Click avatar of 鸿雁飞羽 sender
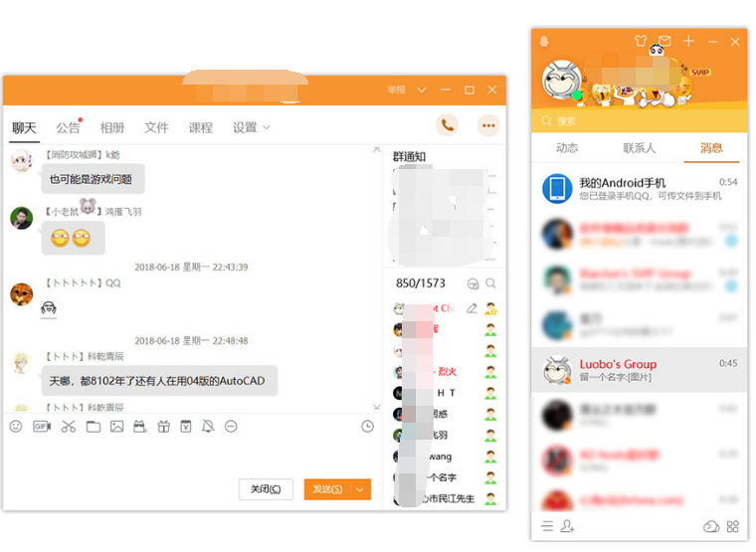The width and height of the screenshot is (756, 552). pos(21,218)
